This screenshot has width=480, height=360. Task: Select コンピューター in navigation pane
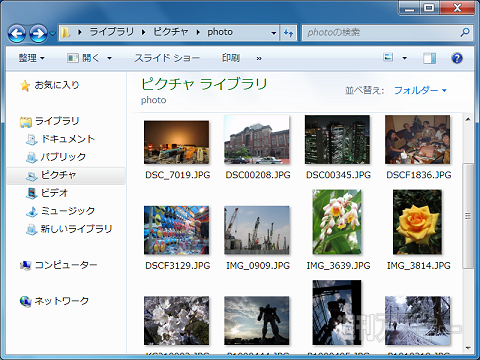click(66, 265)
